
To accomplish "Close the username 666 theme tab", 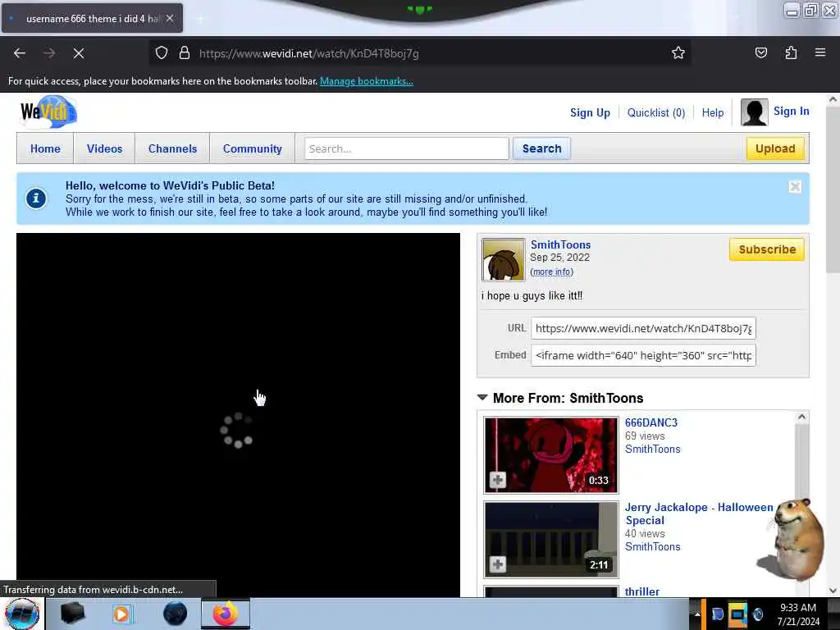I will click(170, 18).
